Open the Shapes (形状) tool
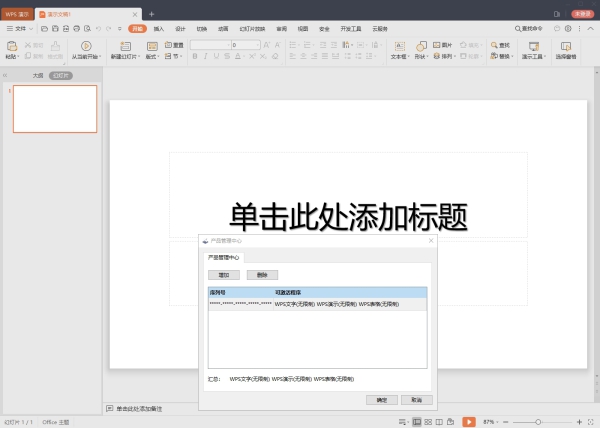 (421, 46)
